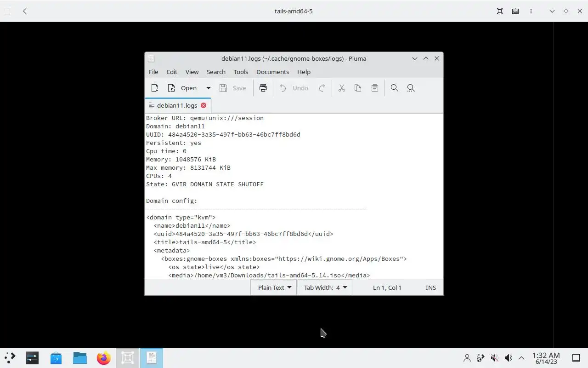
Task: Click the "Domain: debian11" line
Action: click(x=175, y=126)
